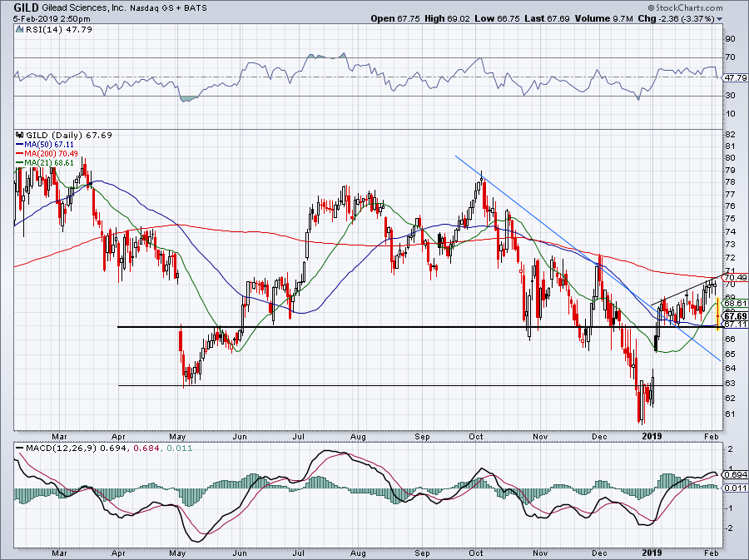
Task: Click the Oct label below the MACD panel
Action: pyautogui.click(x=476, y=553)
